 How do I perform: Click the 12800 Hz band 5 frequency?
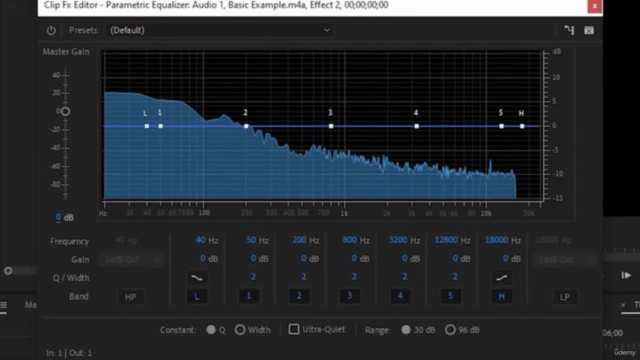pos(446,240)
